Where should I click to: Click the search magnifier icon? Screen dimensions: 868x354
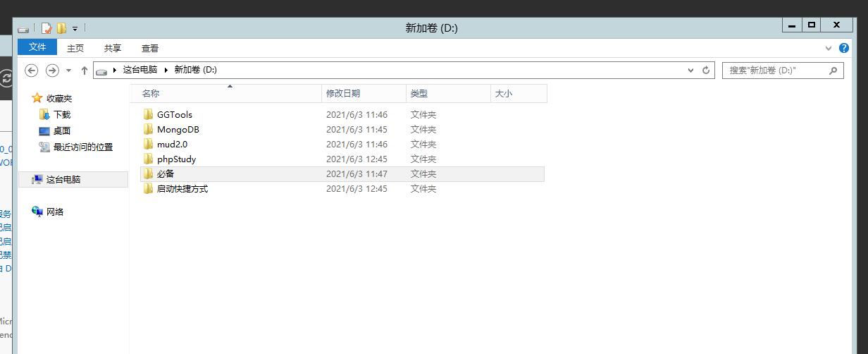tap(833, 71)
